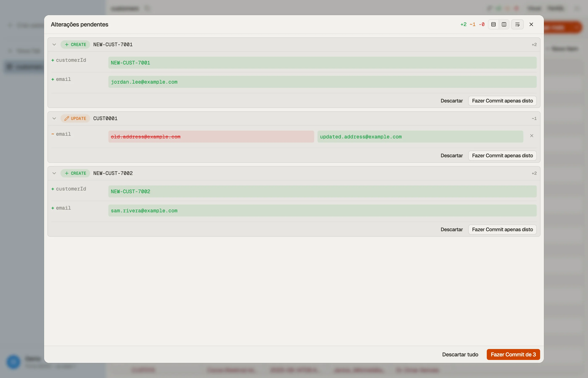Click email label under NEW-CUST-7002
This screenshot has height=378, width=588.
(x=63, y=208)
